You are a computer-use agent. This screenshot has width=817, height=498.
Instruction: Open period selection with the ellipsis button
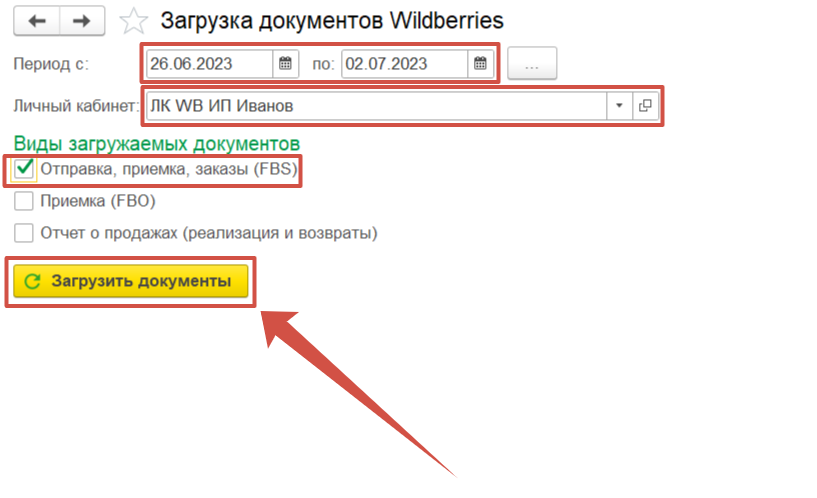[532, 64]
